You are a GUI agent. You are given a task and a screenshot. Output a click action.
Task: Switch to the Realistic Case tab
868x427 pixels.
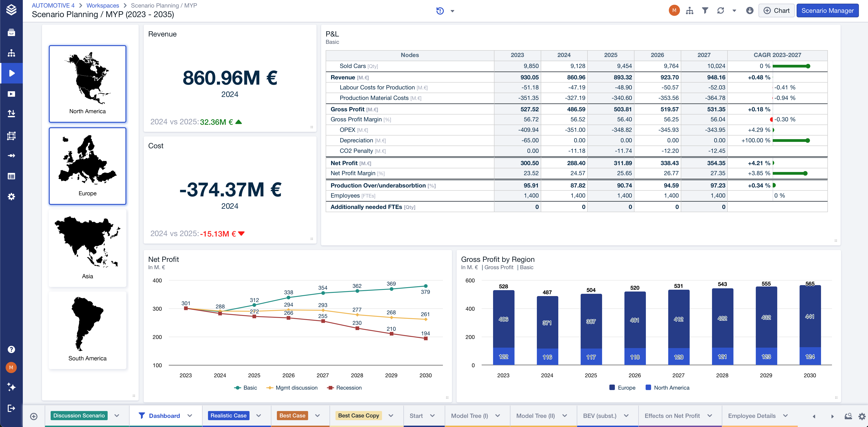(x=229, y=416)
